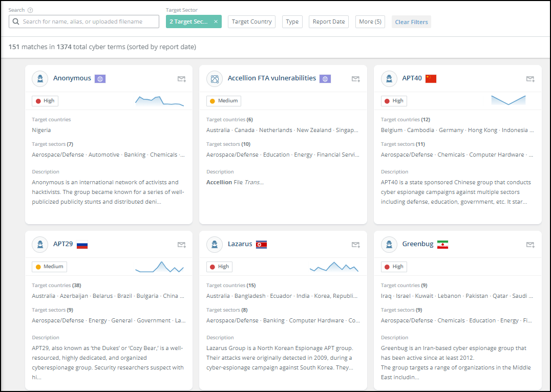The image size is (551, 392).
Task: Click the APT40 description paragraph
Action: click(x=456, y=192)
